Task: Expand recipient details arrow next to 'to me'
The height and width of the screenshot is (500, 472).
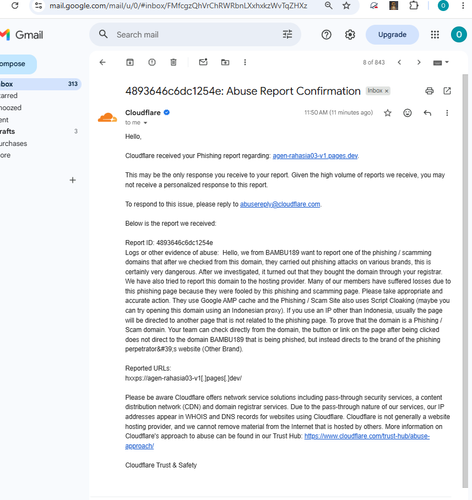Action: pos(145,123)
